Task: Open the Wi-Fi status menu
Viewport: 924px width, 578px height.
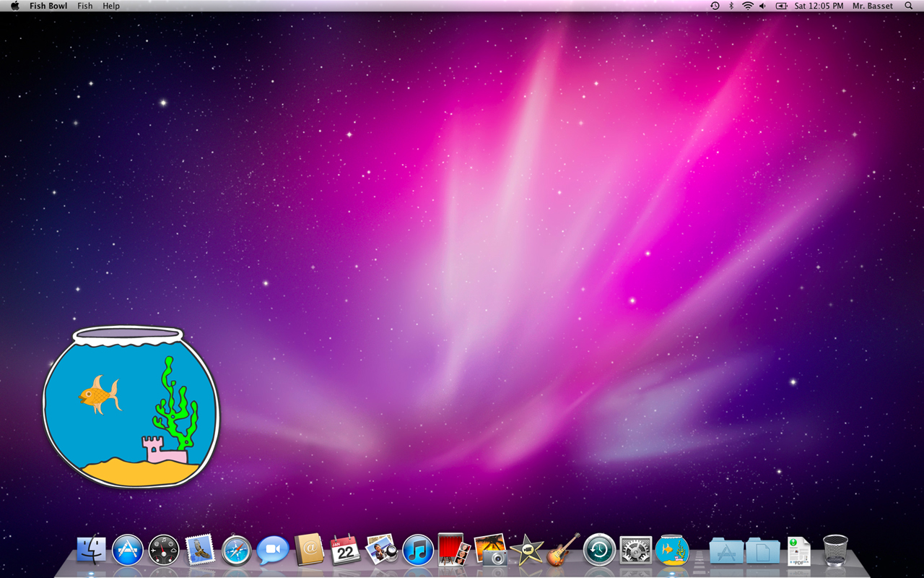Action: pos(747,6)
